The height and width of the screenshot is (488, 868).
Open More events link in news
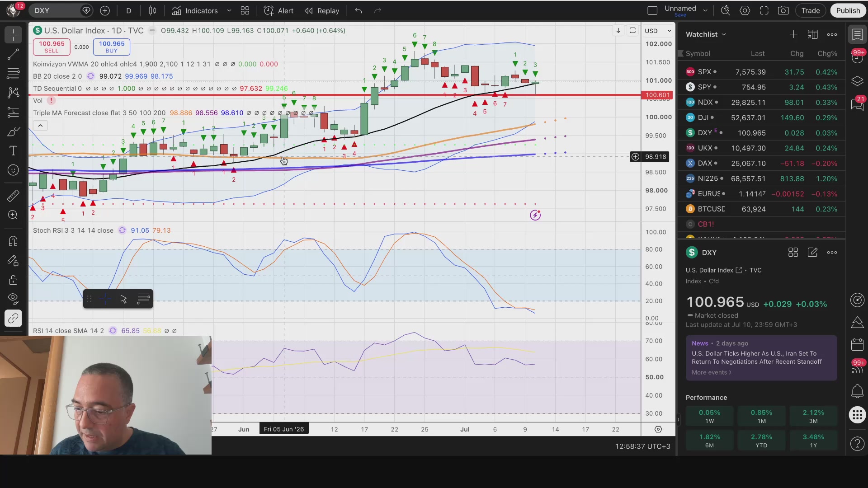click(711, 373)
